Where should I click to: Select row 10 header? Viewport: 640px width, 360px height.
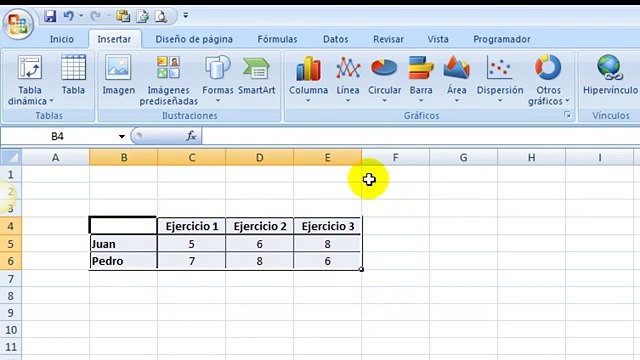coord(11,330)
